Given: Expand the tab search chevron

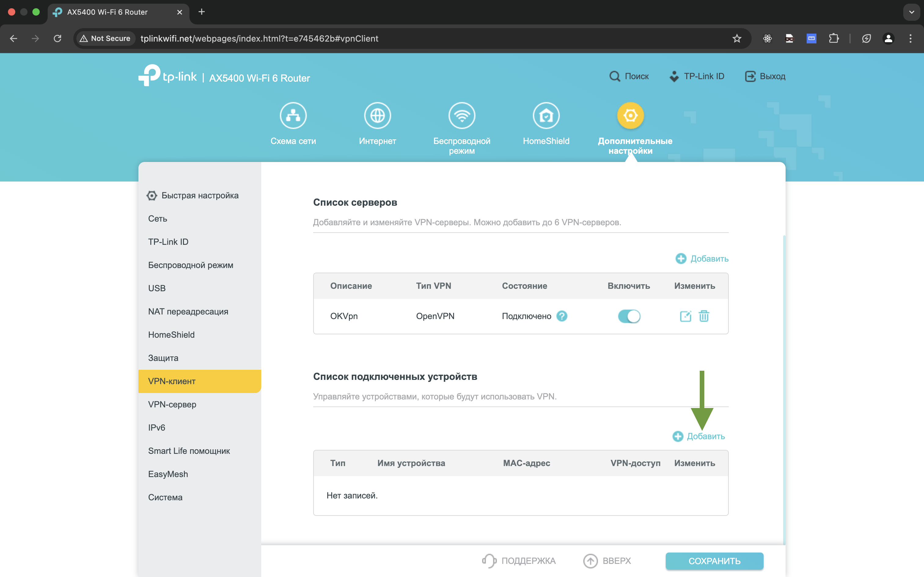Looking at the screenshot, I should [911, 12].
